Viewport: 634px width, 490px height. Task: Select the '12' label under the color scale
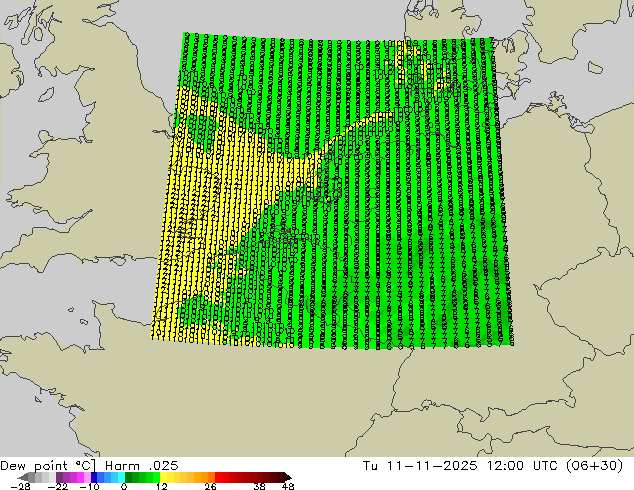tap(162, 486)
